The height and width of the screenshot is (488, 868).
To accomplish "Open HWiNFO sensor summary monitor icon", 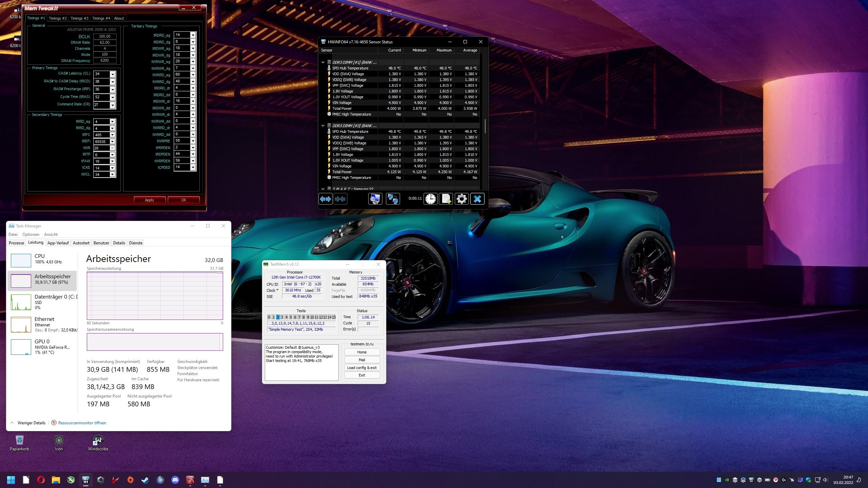I will tap(375, 199).
